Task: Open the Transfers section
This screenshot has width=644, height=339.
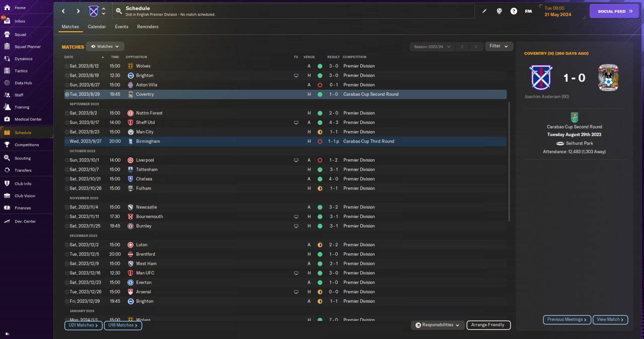Action: [23, 170]
